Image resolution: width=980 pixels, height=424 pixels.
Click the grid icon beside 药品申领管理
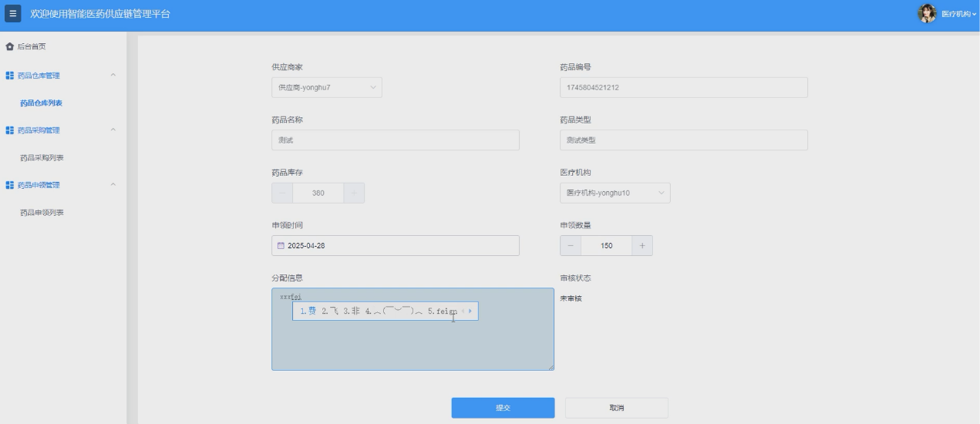click(x=9, y=185)
